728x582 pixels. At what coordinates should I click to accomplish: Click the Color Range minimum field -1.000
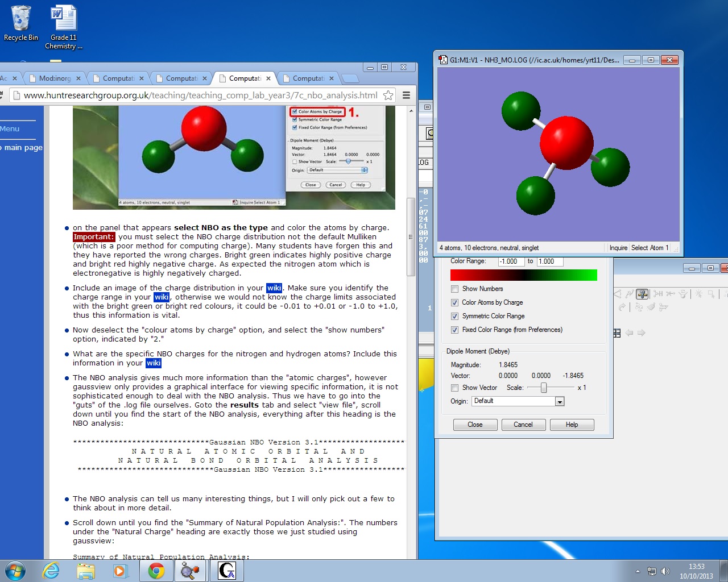tap(512, 261)
